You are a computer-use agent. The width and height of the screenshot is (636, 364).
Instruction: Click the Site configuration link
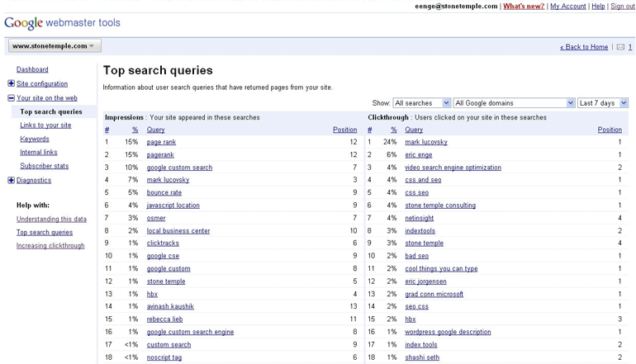point(42,83)
